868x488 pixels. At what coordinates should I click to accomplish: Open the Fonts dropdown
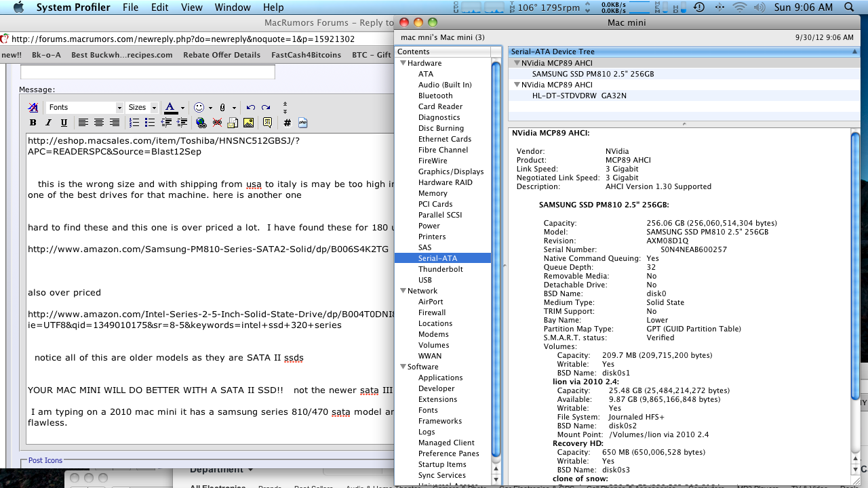pos(85,108)
